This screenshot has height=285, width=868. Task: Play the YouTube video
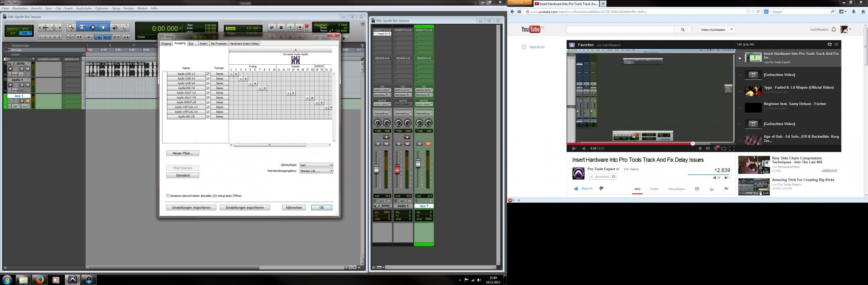574,148
